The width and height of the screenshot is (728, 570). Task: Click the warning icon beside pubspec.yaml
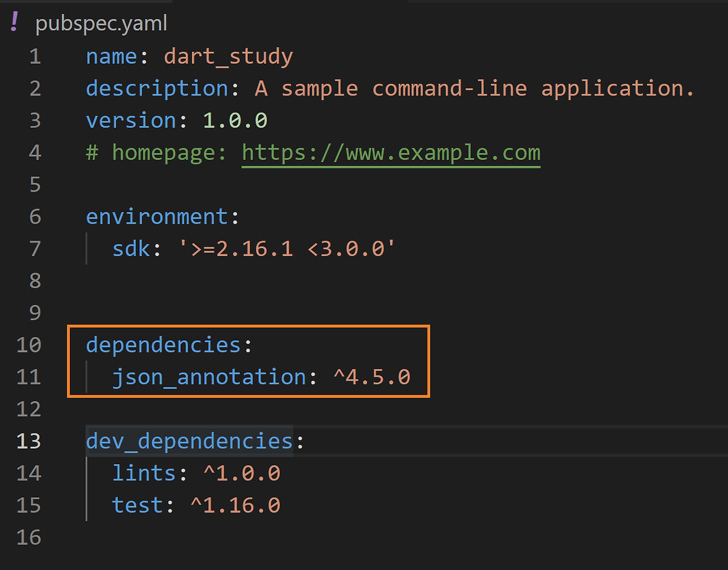14,22
